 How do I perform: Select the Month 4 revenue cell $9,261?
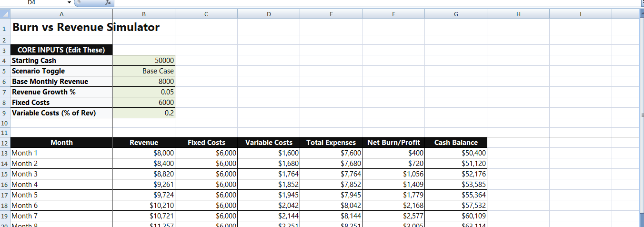(x=144, y=185)
